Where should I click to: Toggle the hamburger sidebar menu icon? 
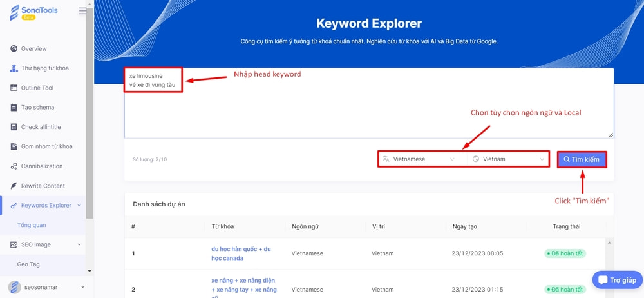point(82,11)
